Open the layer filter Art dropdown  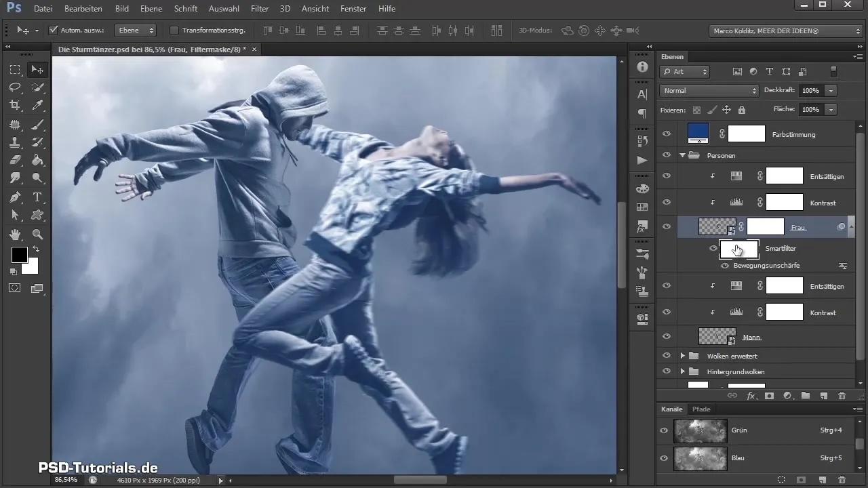pos(685,71)
